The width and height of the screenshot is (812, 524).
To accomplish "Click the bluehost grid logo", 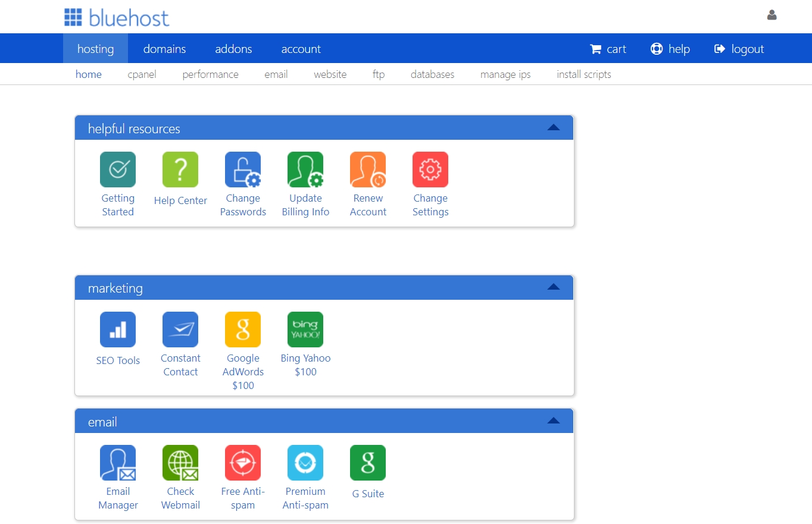I will (x=73, y=18).
